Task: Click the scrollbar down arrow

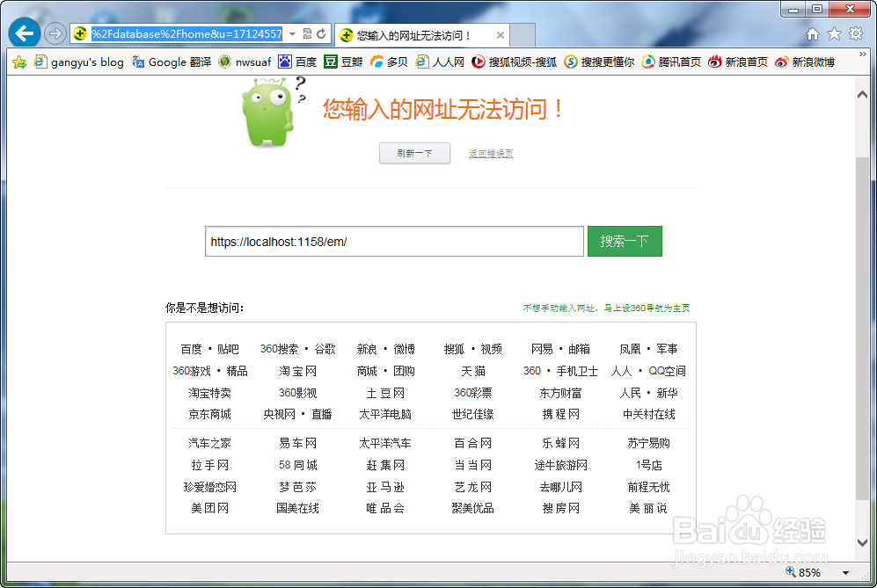Action: [x=862, y=542]
